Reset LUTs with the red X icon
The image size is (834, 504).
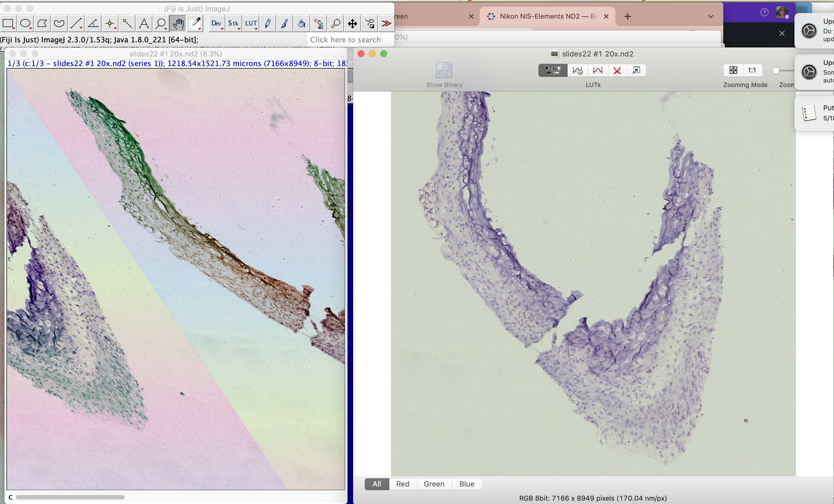pos(617,70)
